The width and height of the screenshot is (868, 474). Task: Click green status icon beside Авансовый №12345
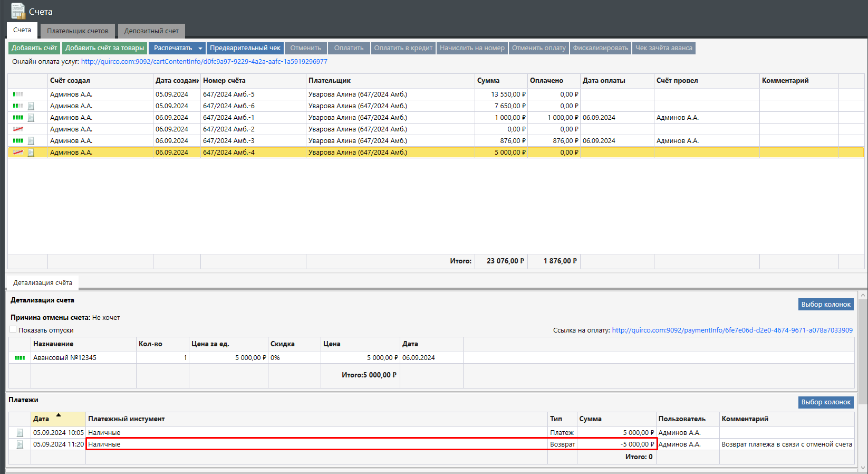(20, 358)
